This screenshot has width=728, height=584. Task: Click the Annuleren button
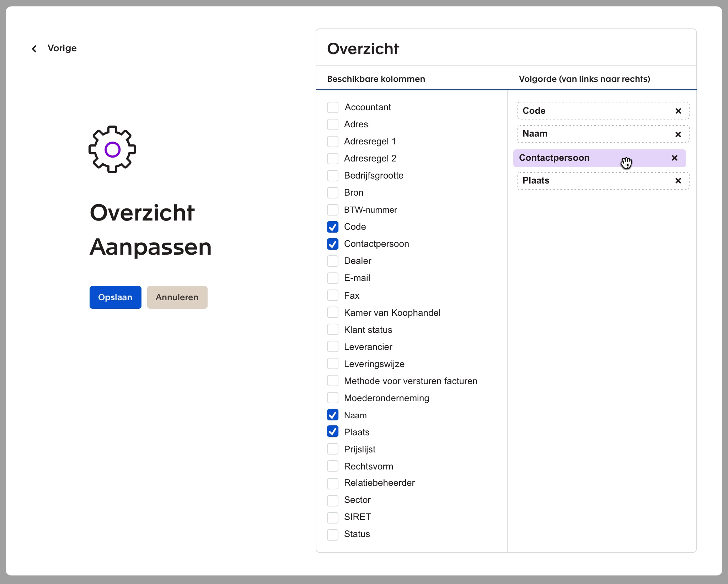177,297
